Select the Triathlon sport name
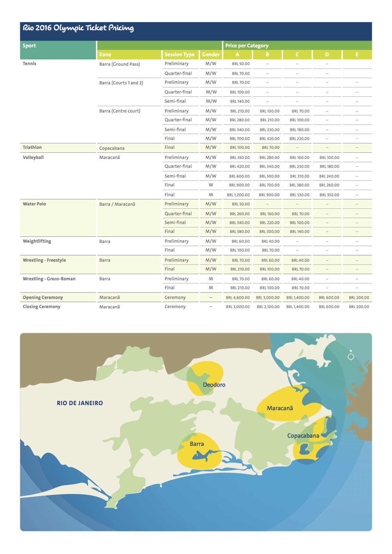This screenshot has height=554, width=392. click(x=32, y=147)
